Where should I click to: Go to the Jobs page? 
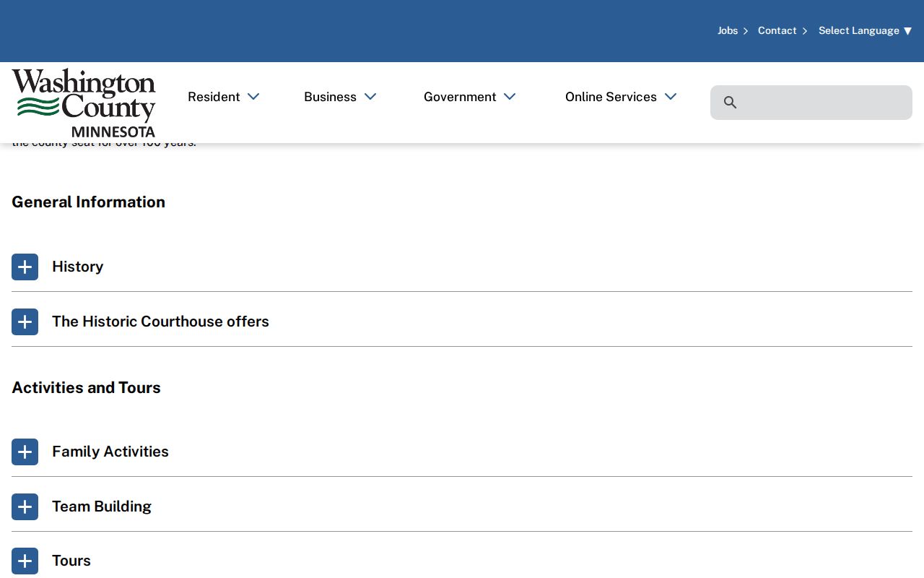[x=728, y=30]
